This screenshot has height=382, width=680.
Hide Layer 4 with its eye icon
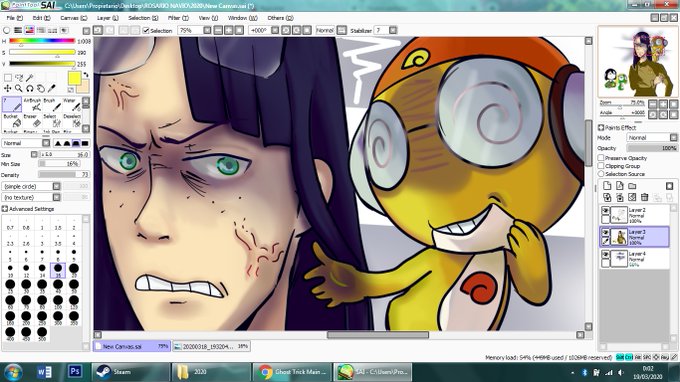pyautogui.click(x=605, y=255)
